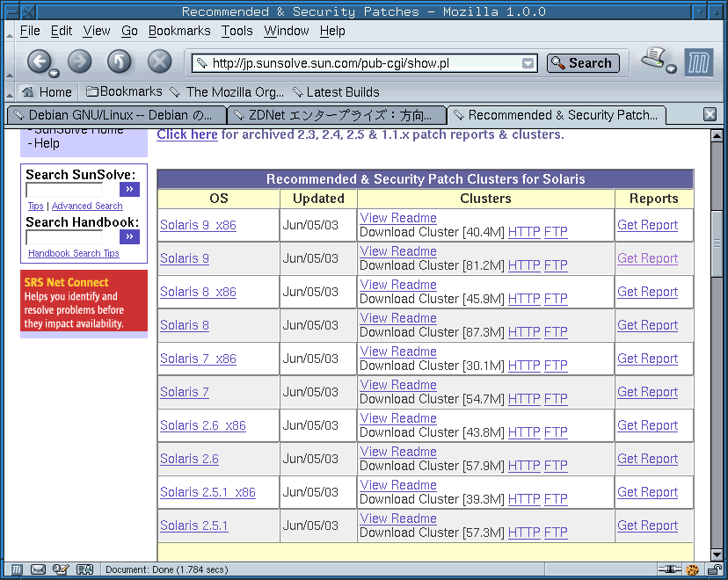Click the Print toolbar icon
This screenshot has height=580, width=728.
point(654,58)
